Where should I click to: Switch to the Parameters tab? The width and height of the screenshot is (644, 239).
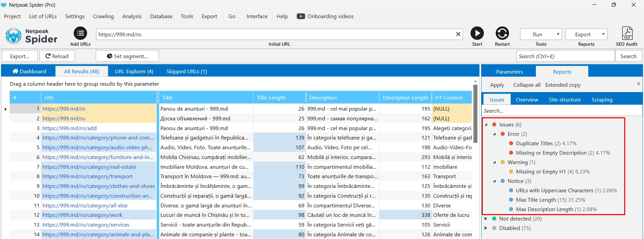point(509,72)
